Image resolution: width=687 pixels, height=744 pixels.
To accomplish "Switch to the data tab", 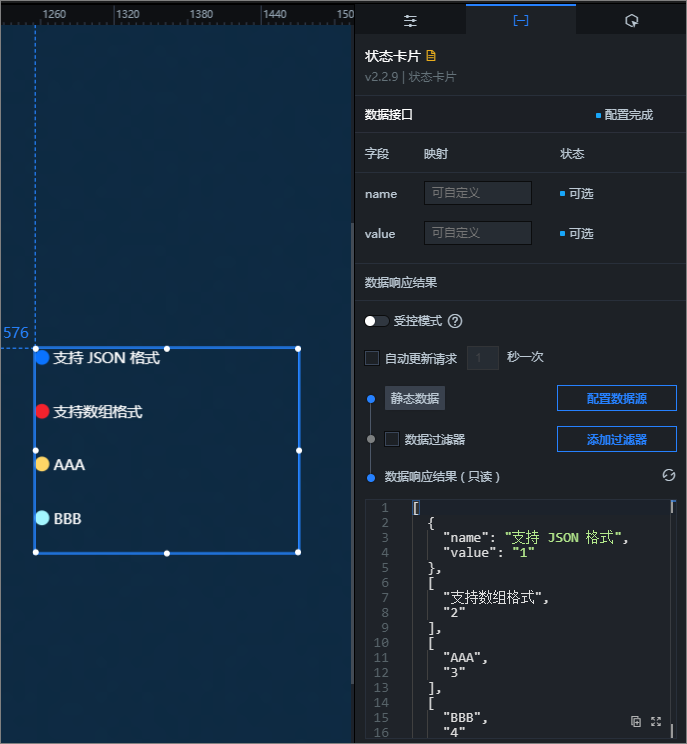I will 520,20.
